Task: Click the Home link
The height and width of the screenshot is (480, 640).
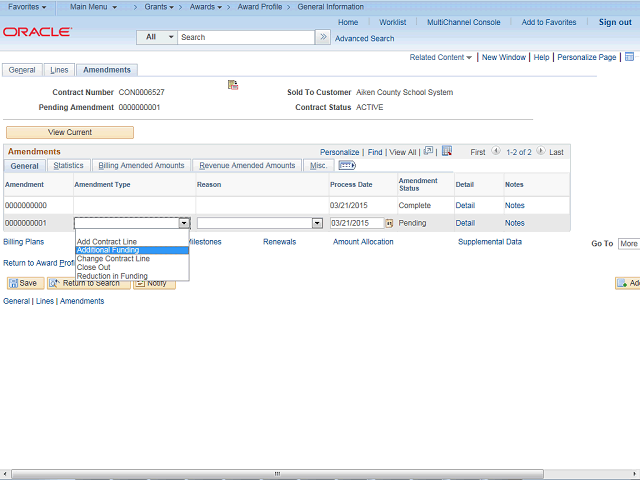Action: (348, 22)
